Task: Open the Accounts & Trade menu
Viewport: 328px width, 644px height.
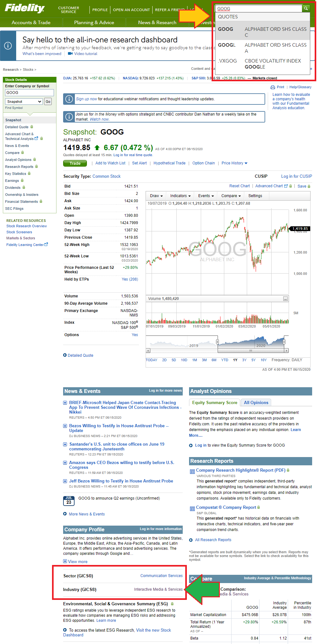Action: click(31, 23)
